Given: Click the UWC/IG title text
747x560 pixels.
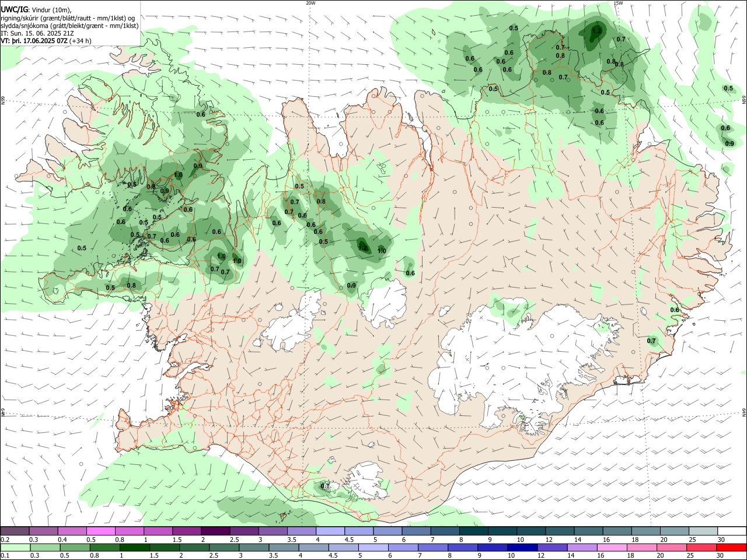Looking at the screenshot, I should coord(14,10).
